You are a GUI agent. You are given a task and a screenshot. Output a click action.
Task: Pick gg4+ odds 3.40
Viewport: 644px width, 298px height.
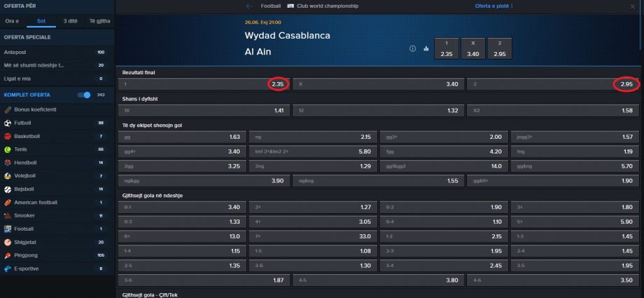[x=182, y=151]
